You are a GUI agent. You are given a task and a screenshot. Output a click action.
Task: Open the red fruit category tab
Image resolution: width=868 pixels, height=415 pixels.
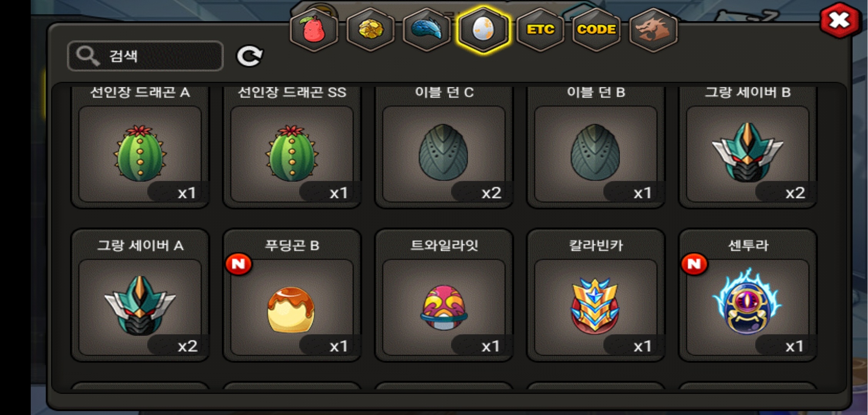pyautogui.click(x=314, y=30)
